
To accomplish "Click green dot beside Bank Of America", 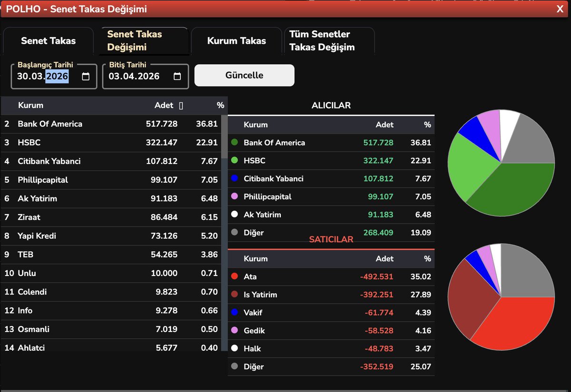I will pyautogui.click(x=234, y=142).
